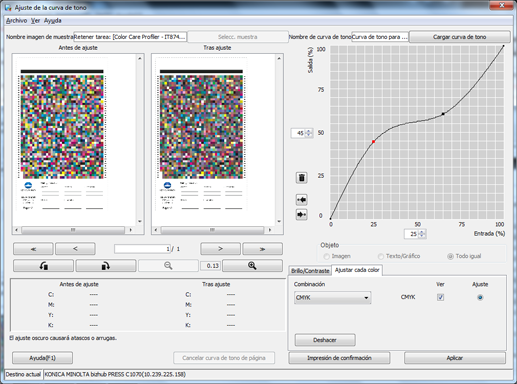517x384 pixels.
Task: Switch to the Brillo/Contraste tab
Action: pos(310,271)
